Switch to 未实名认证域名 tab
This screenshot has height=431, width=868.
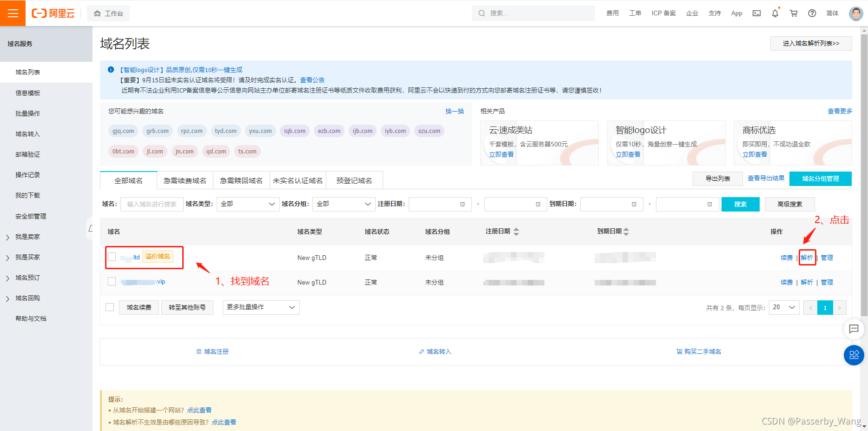pyautogui.click(x=298, y=180)
